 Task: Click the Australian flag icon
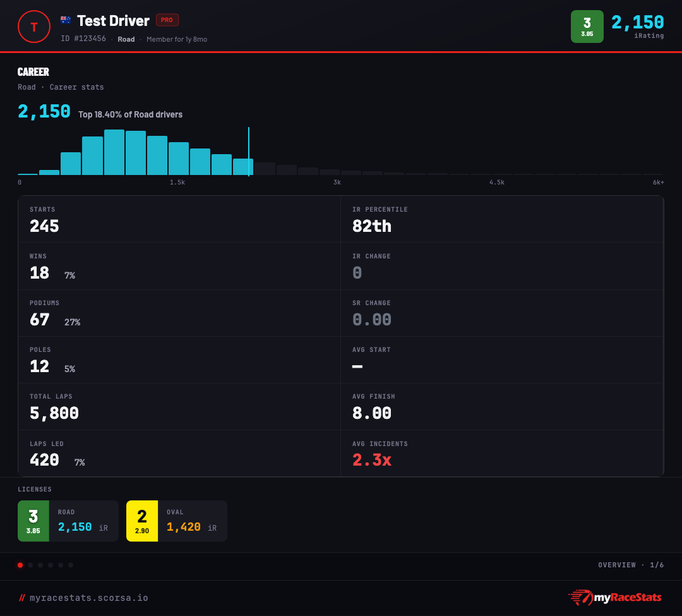tap(66, 20)
